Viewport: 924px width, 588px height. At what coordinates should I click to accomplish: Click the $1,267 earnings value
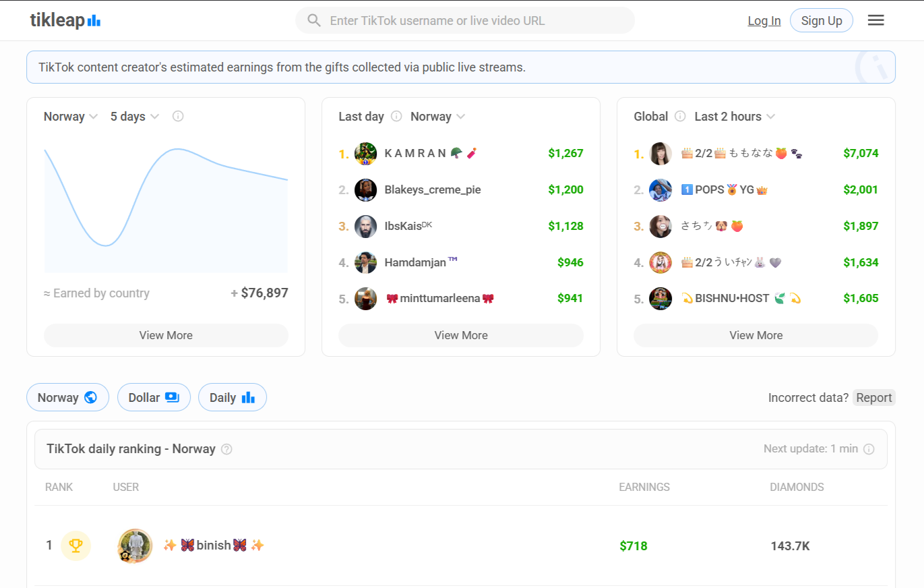565,153
